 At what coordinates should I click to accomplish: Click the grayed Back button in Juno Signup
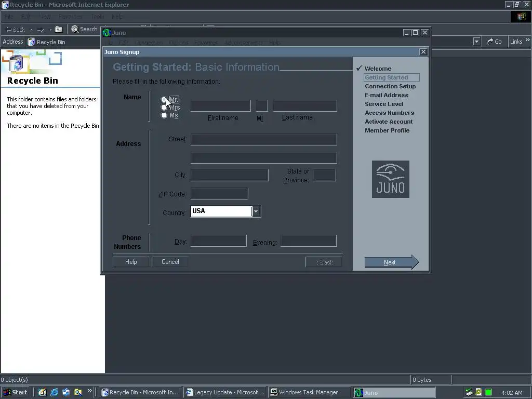(324, 262)
